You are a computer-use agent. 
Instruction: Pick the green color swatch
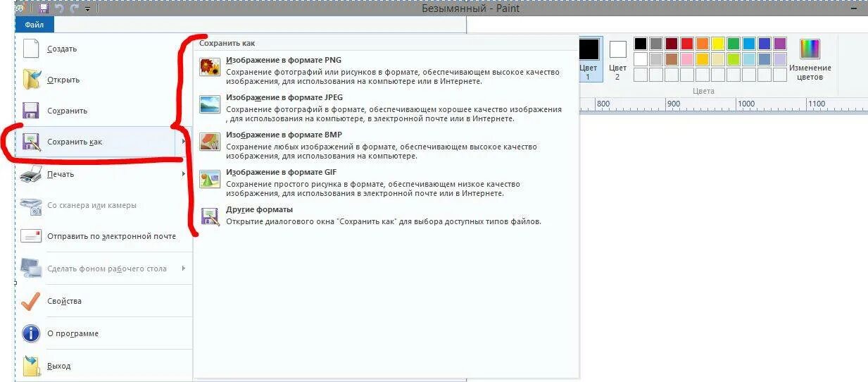734,44
